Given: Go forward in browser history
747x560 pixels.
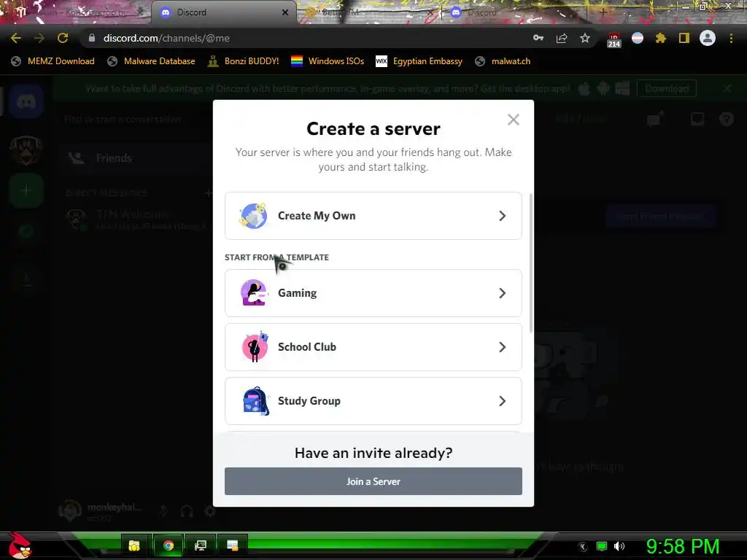Looking at the screenshot, I should click(39, 38).
